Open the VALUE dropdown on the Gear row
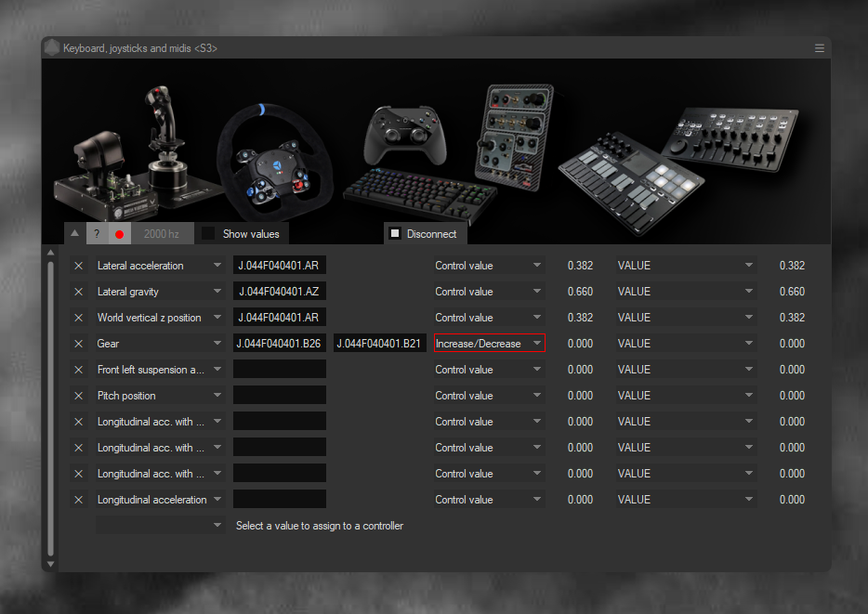868x614 pixels. [x=685, y=344]
